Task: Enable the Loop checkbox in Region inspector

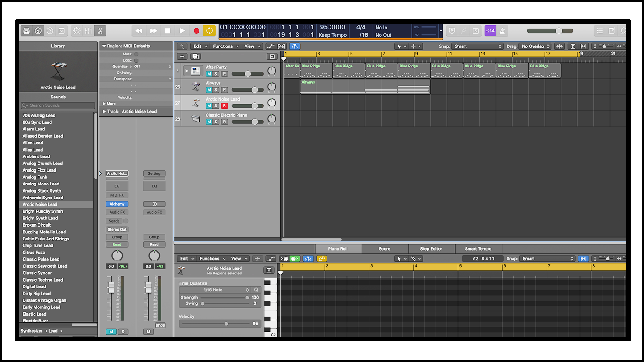Action: [x=136, y=60]
